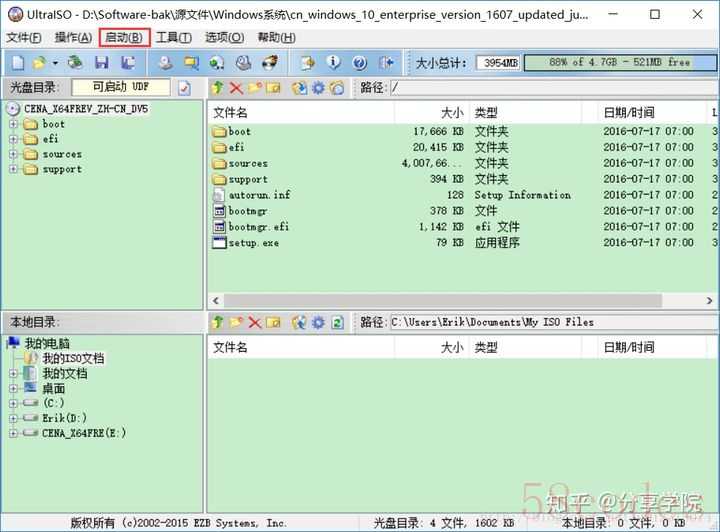Viewport: 720px width, 532px height.
Task: Expand the 桌面 node
Action: (x=13, y=389)
